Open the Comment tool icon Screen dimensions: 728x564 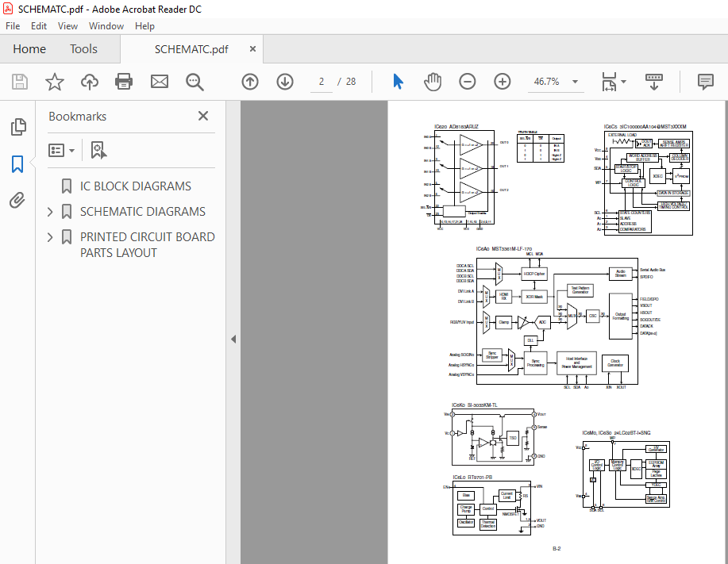[705, 82]
